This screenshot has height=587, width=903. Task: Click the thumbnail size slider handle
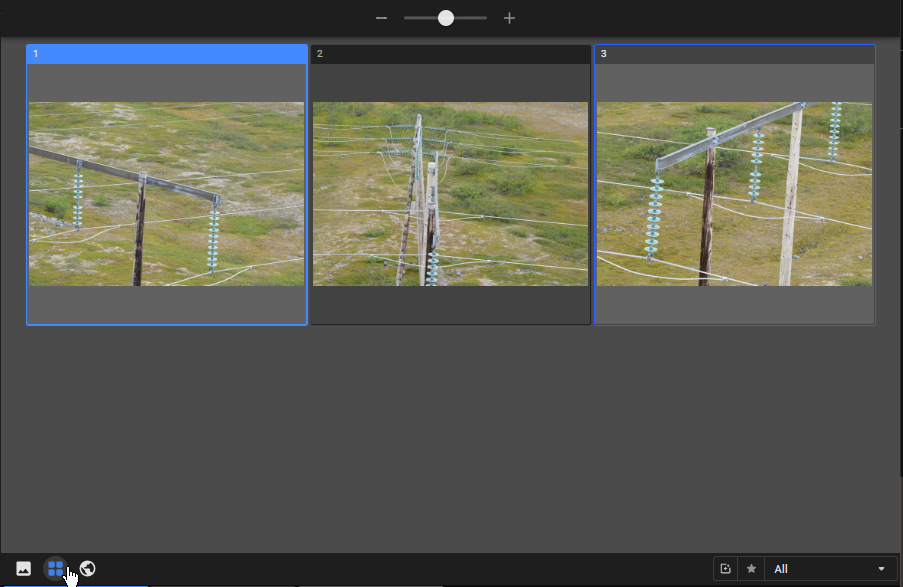point(446,18)
